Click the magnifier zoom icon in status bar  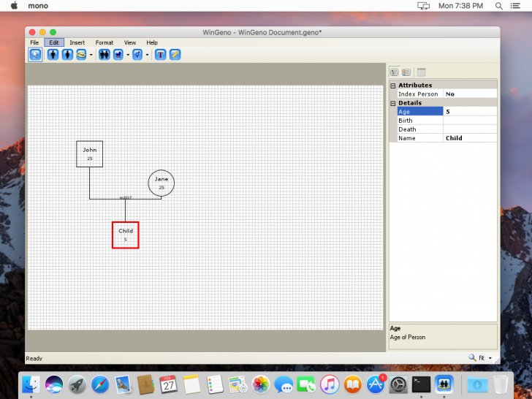point(472,357)
